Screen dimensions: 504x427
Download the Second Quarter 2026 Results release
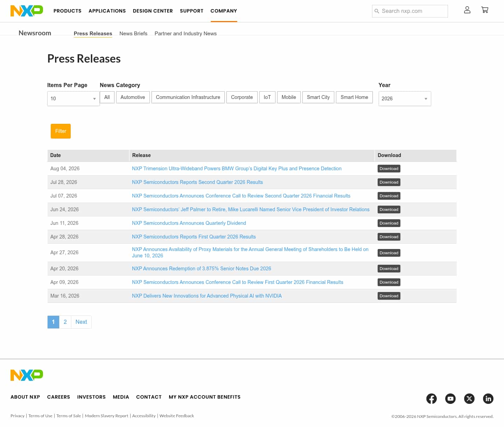point(389,182)
